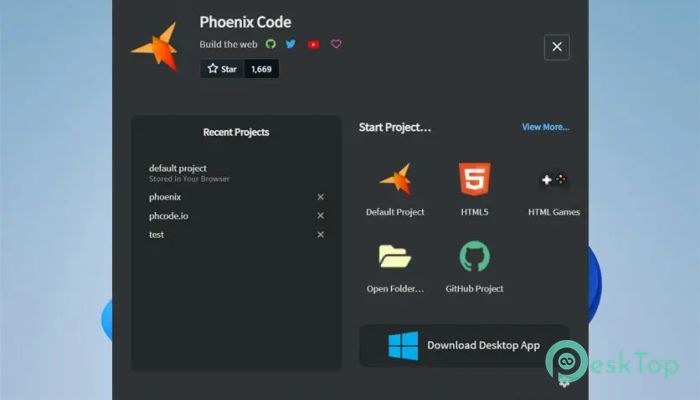This screenshot has width=700, height=400.
Task: Click the Recent Projects heading
Action: coord(236,132)
